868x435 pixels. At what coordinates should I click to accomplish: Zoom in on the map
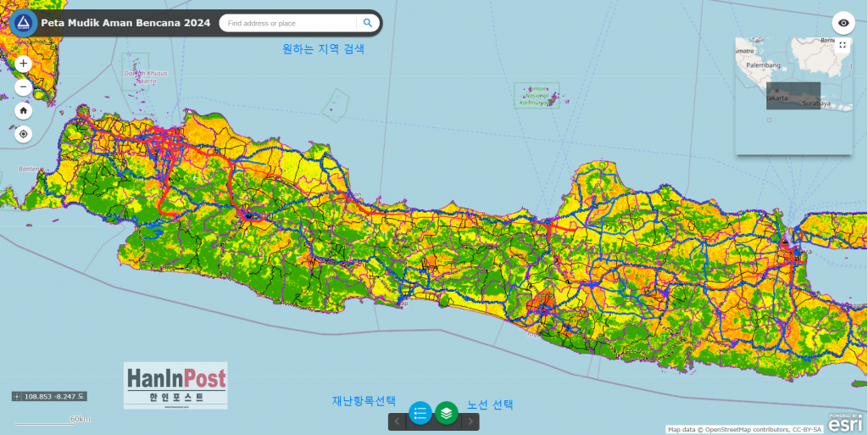tap(23, 64)
